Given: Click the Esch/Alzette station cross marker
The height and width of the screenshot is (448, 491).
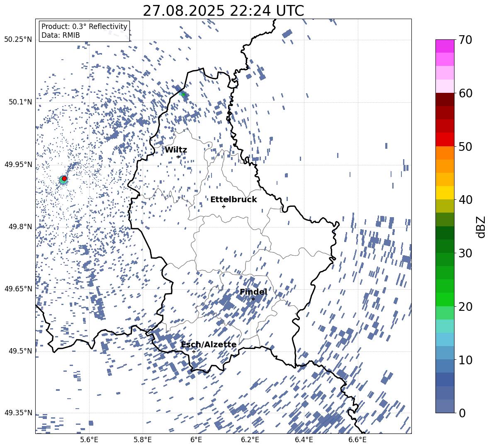Looking at the screenshot, I should click(x=194, y=351).
